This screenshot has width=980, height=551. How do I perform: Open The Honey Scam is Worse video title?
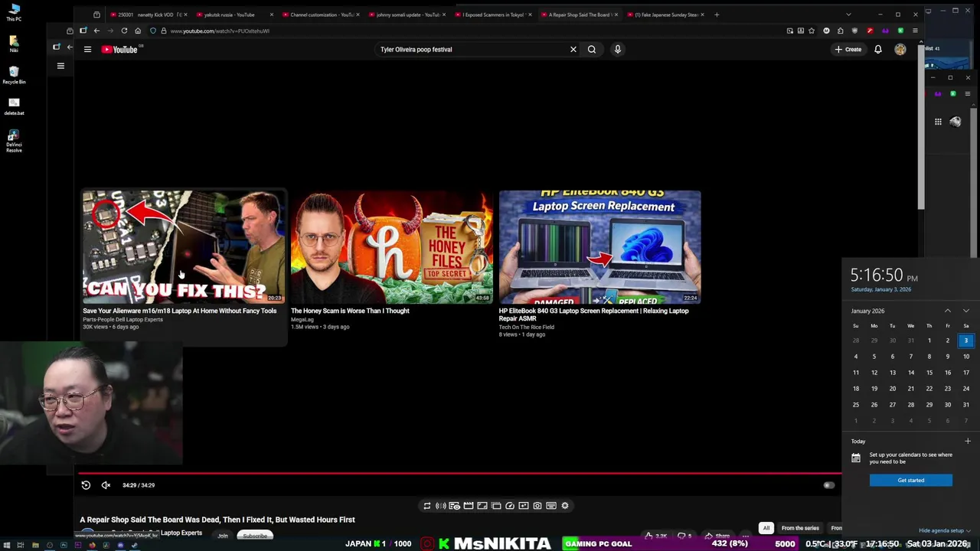pos(350,311)
